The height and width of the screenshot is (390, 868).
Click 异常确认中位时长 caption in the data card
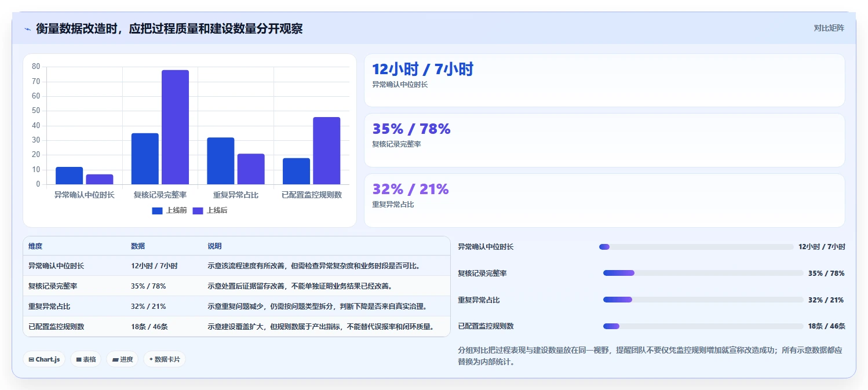click(400, 85)
